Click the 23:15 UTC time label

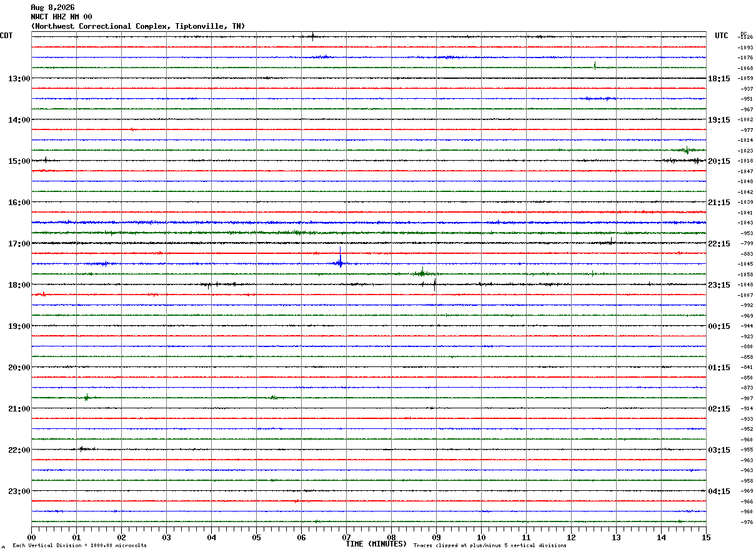pos(719,285)
